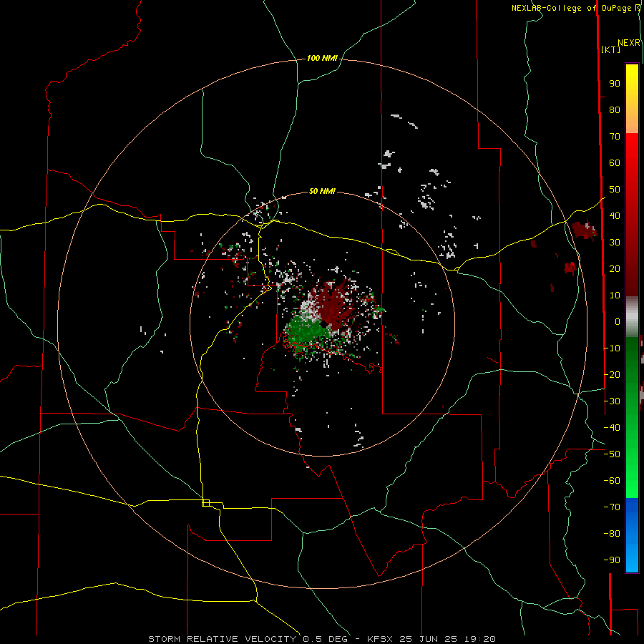Click the STORM RELATIVE VELOCITY product label
The width and height of the screenshot is (644, 644).
pyautogui.click(x=223, y=639)
